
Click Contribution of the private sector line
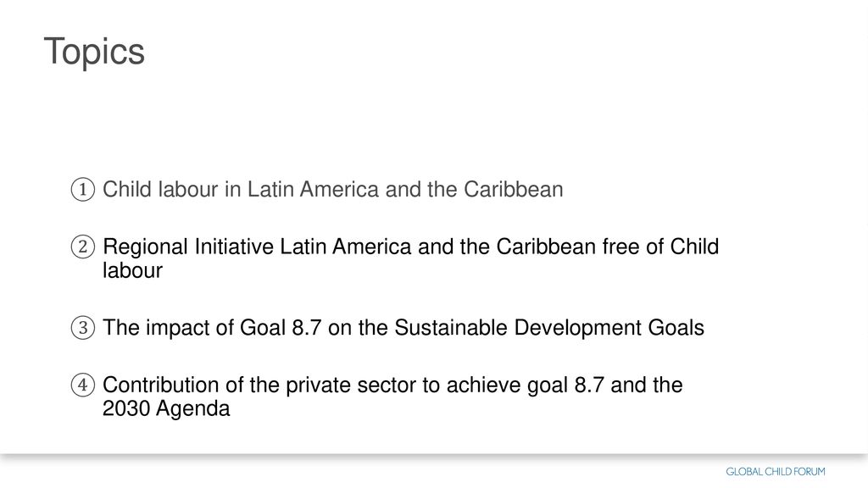[392, 385]
